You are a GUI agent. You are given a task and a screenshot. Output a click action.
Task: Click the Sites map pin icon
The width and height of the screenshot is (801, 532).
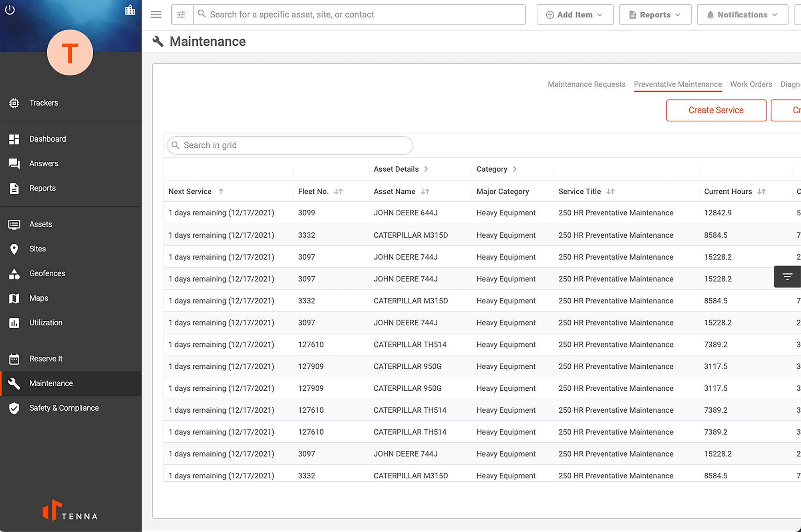tap(14, 249)
